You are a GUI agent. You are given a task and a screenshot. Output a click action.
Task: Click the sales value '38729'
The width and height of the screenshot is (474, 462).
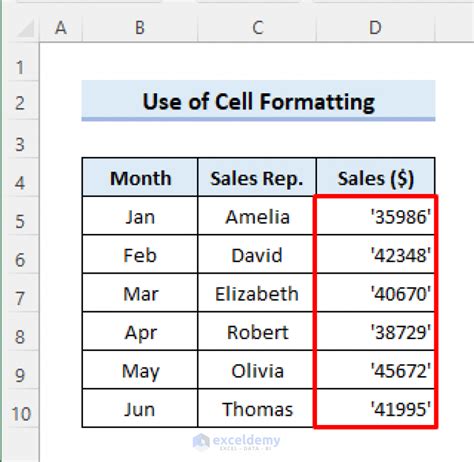tap(376, 331)
